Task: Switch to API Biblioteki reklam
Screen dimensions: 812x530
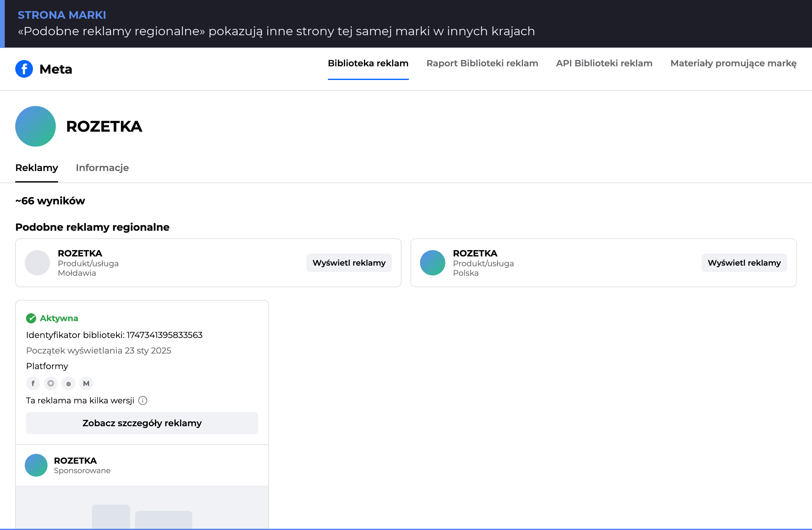Action: [x=604, y=63]
